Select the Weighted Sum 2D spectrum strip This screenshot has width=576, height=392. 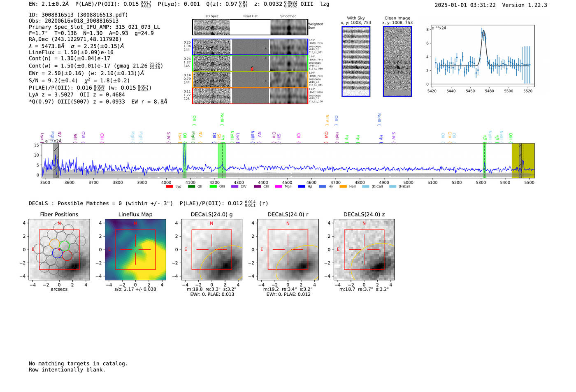pos(250,27)
